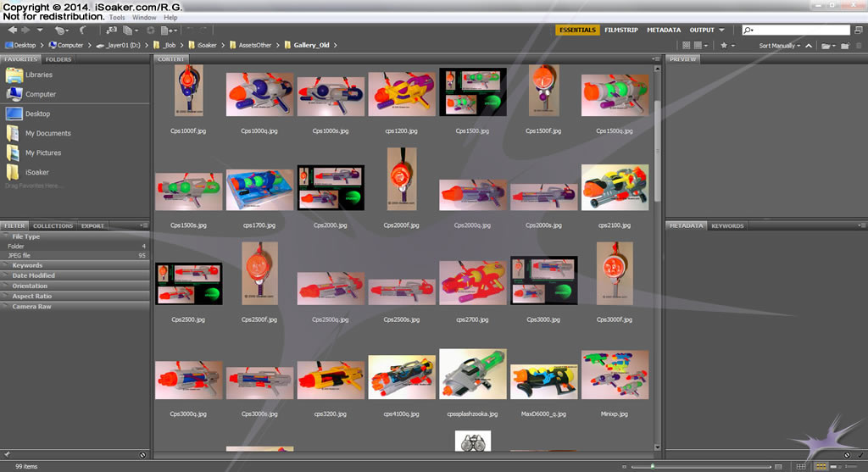Open the reveal recent files dropdown
The height and width of the screenshot is (472, 868).
[61, 30]
